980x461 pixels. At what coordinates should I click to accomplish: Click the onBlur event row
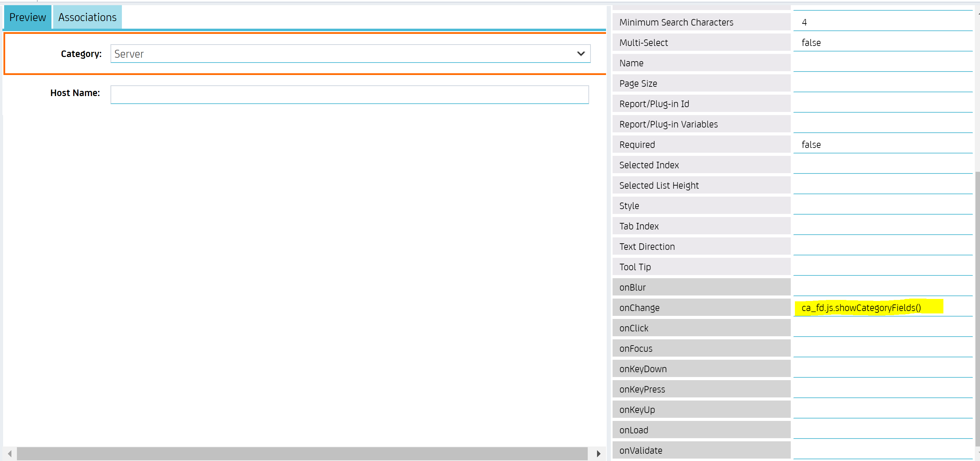[x=701, y=287]
